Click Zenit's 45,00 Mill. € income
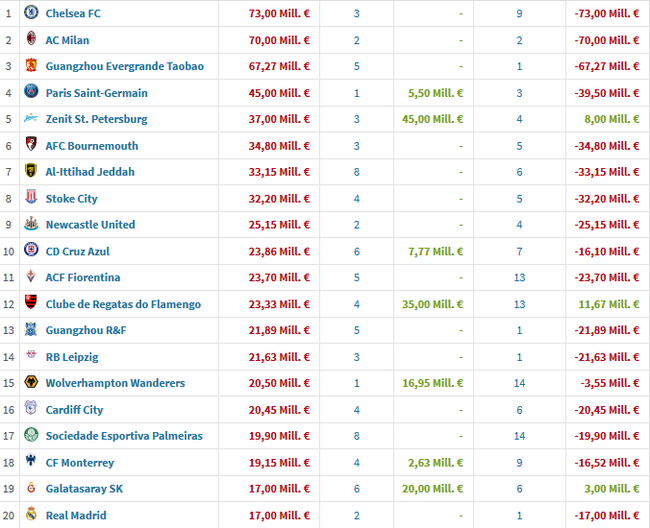The image size is (650, 528). [432, 119]
